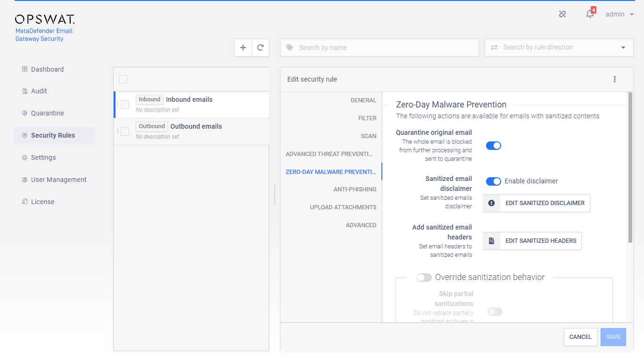Open the notifications bell icon
644x362 pixels.
(590, 14)
